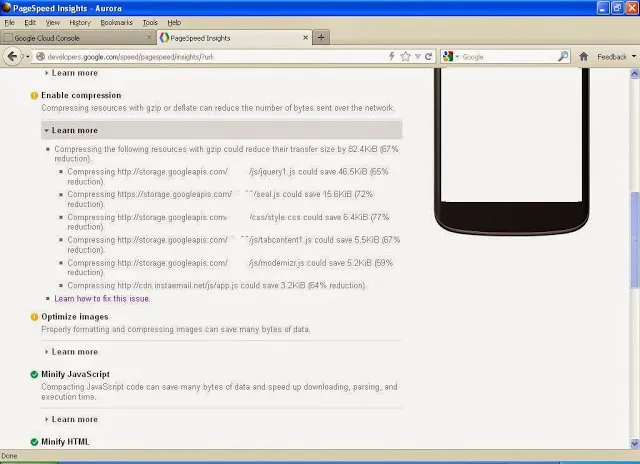
Task: Click the scrollbar up arrow
Action: coord(635,74)
